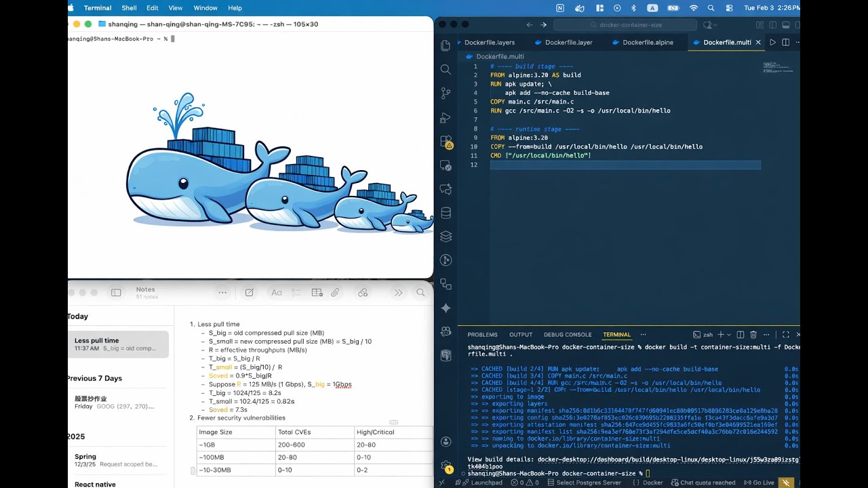Click Docker language mode in status bar
This screenshot has height=488, width=868.
point(652,483)
